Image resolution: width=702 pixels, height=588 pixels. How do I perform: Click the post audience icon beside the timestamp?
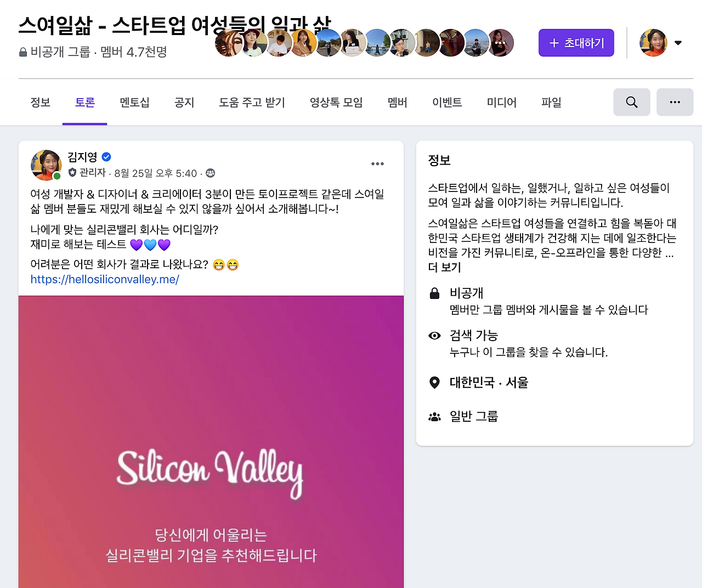(x=210, y=173)
